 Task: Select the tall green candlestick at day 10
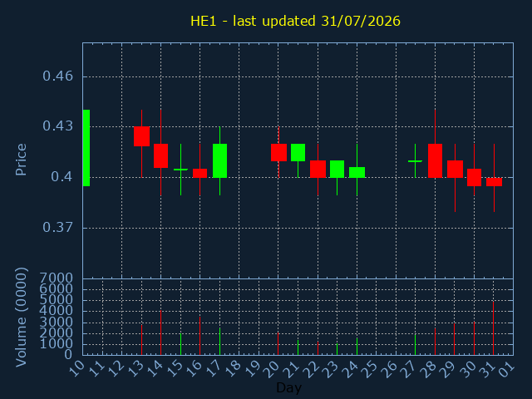(86, 148)
